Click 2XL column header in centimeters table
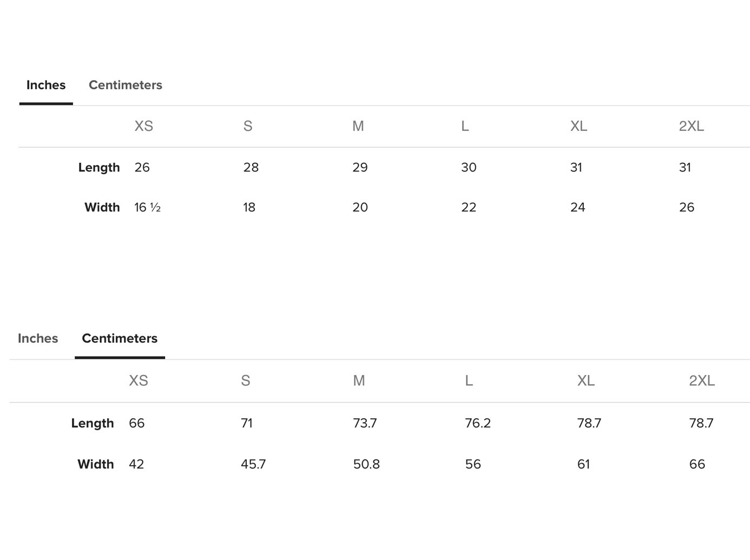The width and height of the screenshot is (750, 560). [701, 380]
